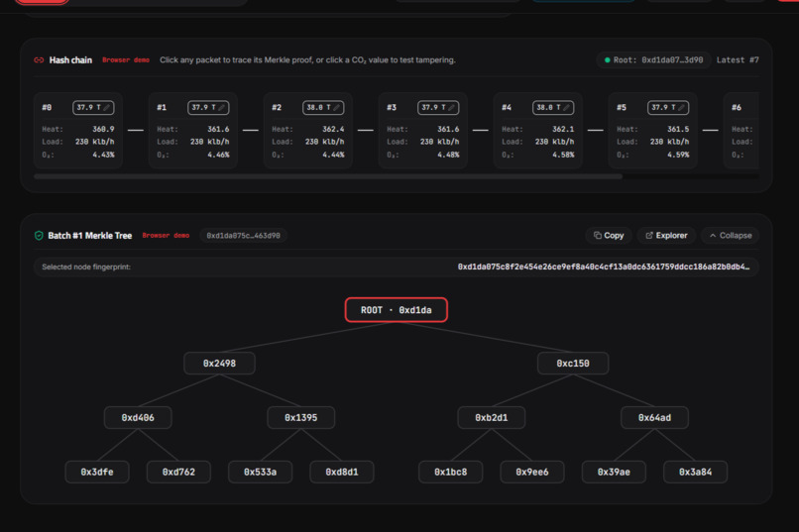Select Merkle node 0x64ad

655,417
